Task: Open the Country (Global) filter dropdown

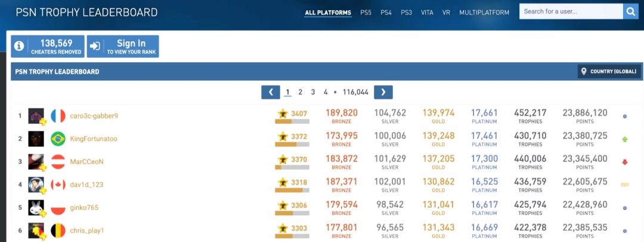Action: [609, 72]
